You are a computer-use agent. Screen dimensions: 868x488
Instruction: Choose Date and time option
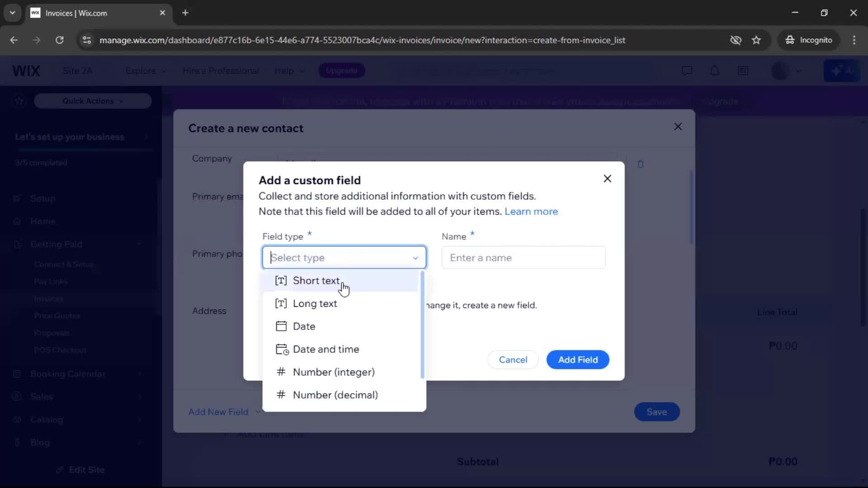tap(341, 349)
